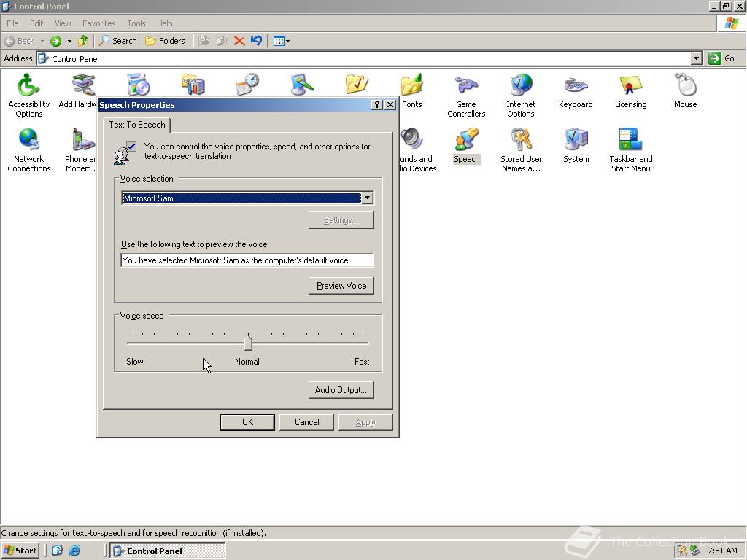Click the Start button

(x=20, y=551)
